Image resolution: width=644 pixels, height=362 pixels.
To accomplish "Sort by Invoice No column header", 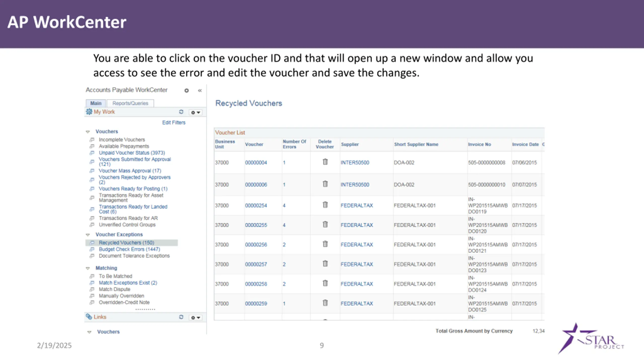I will 479,144.
